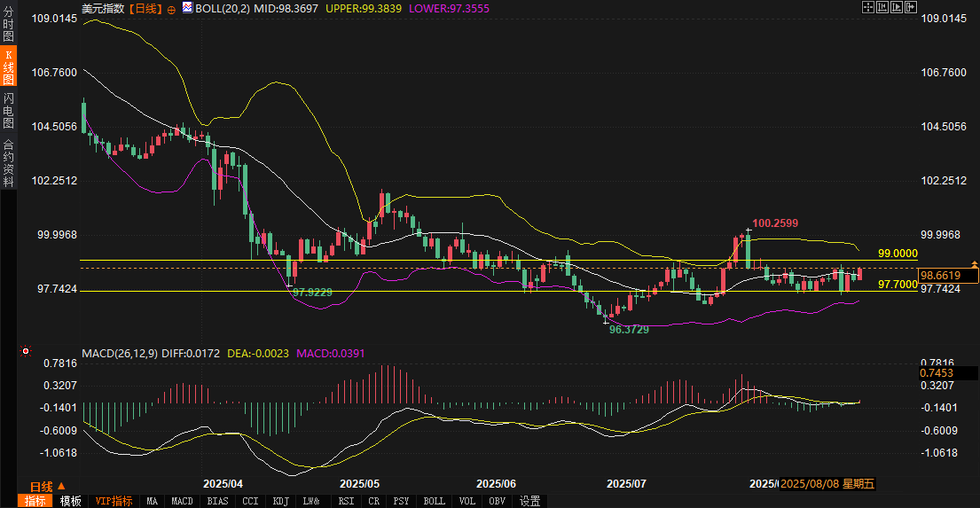The width and height of the screenshot is (980, 508).
Task: Click the BOLL indicator chart icon
Action: (187, 7)
